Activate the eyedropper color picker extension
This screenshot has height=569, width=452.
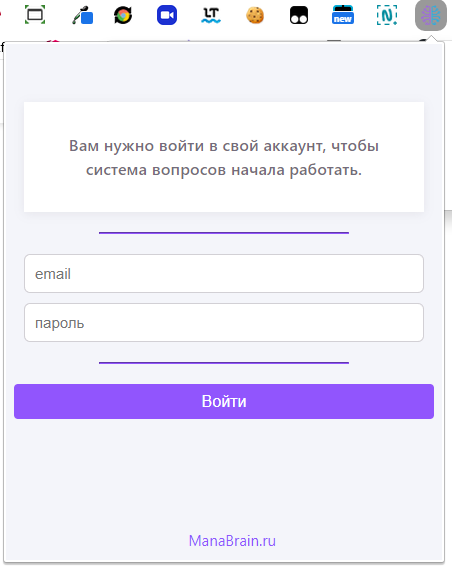(83, 16)
